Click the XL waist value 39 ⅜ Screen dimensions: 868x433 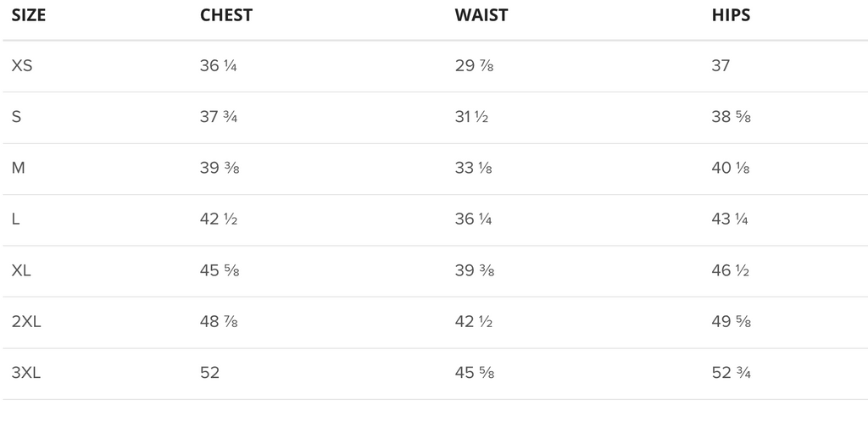point(475,270)
